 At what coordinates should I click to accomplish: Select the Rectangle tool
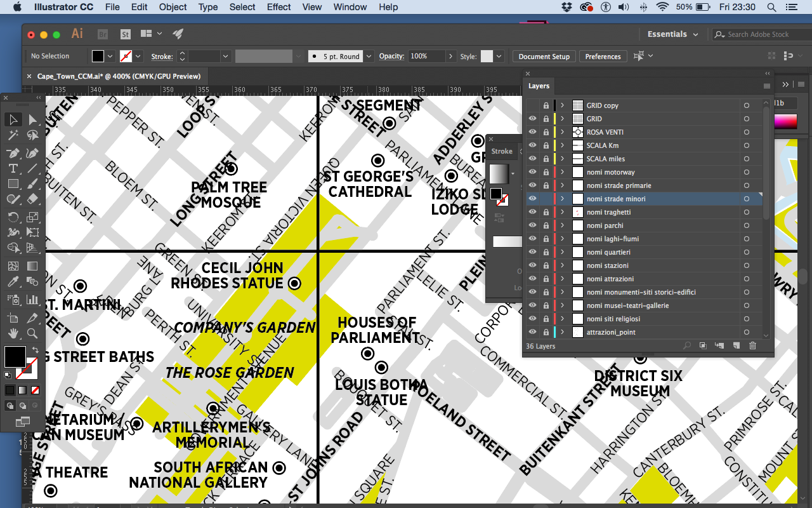13,184
